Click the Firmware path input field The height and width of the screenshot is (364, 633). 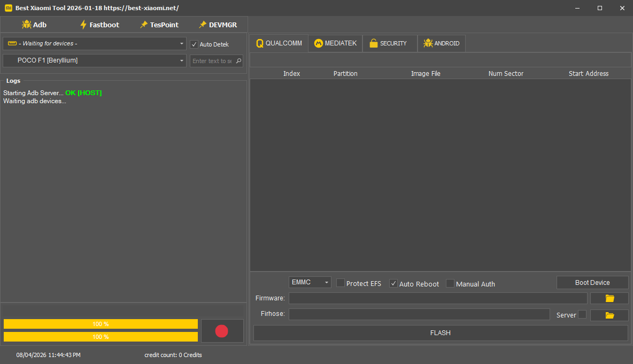pos(437,298)
